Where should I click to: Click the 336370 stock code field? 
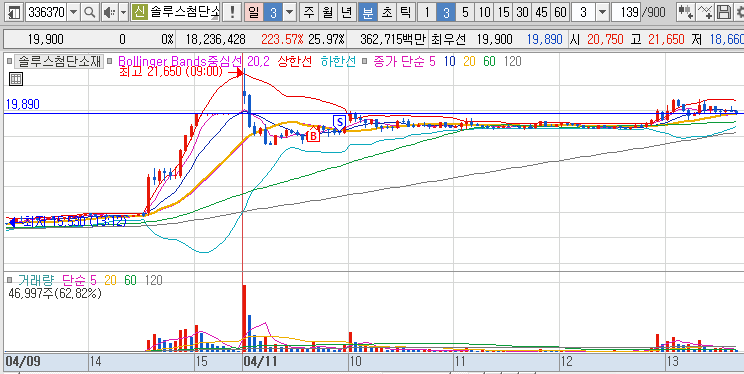point(46,12)
